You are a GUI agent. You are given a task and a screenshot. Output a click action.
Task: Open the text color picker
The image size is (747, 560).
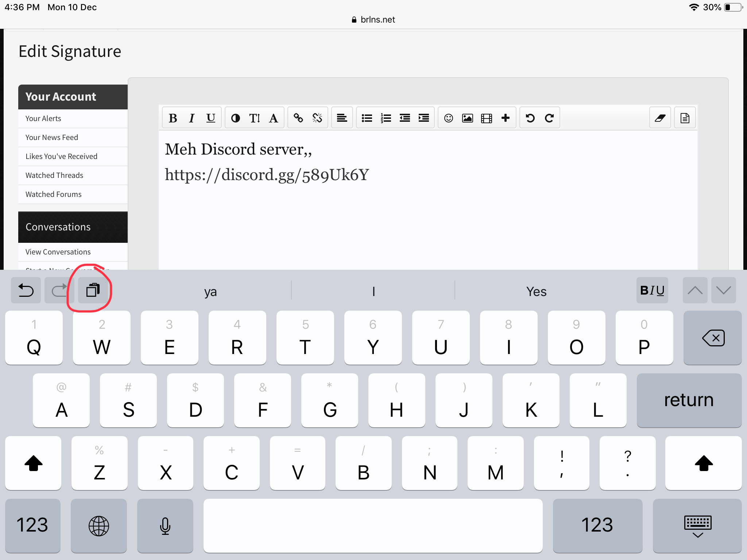click(236, 118)
